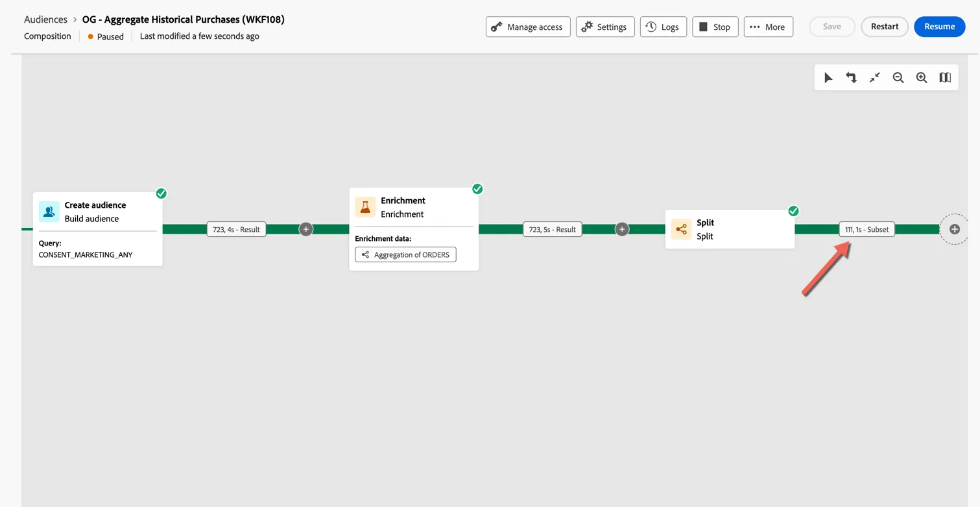Click the rotate layout icon in canvas toolbar
Screen dimensions: 980x507
coord(852,78)
